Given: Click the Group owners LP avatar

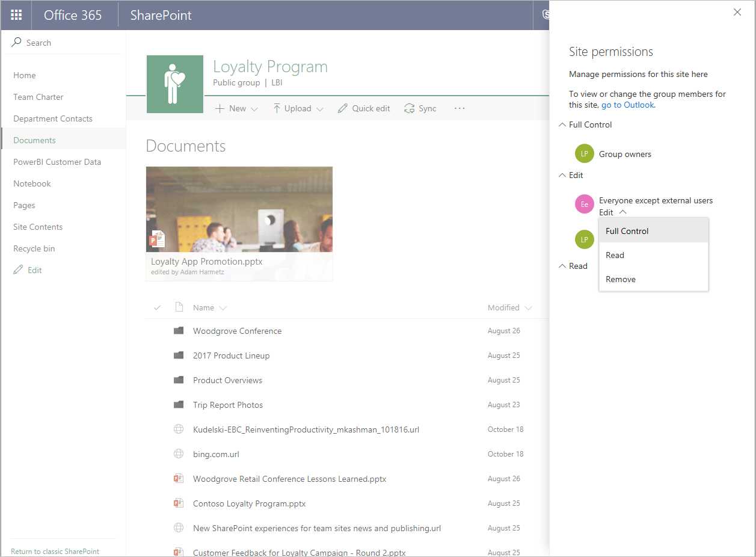Looking at the screenshot, I should pos(584,153).
